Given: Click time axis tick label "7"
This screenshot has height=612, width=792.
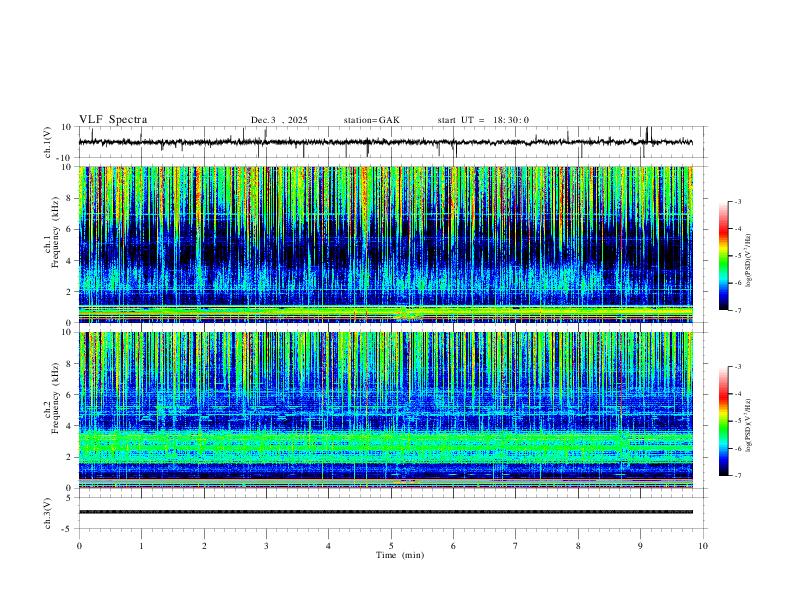Looking at the screenshot, I should point(516,546).
